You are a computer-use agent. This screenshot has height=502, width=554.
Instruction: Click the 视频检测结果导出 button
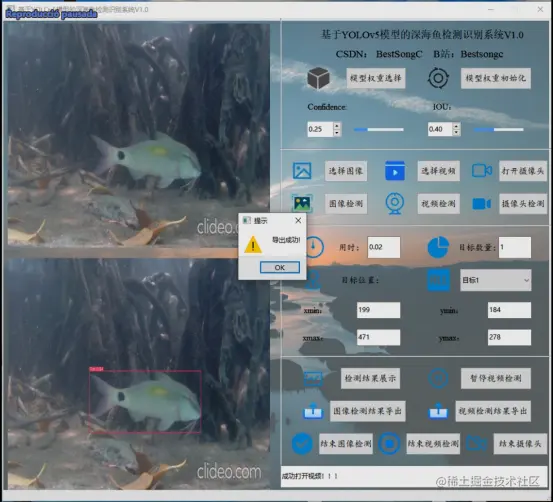pyautogui.click(x=493, y=411)
